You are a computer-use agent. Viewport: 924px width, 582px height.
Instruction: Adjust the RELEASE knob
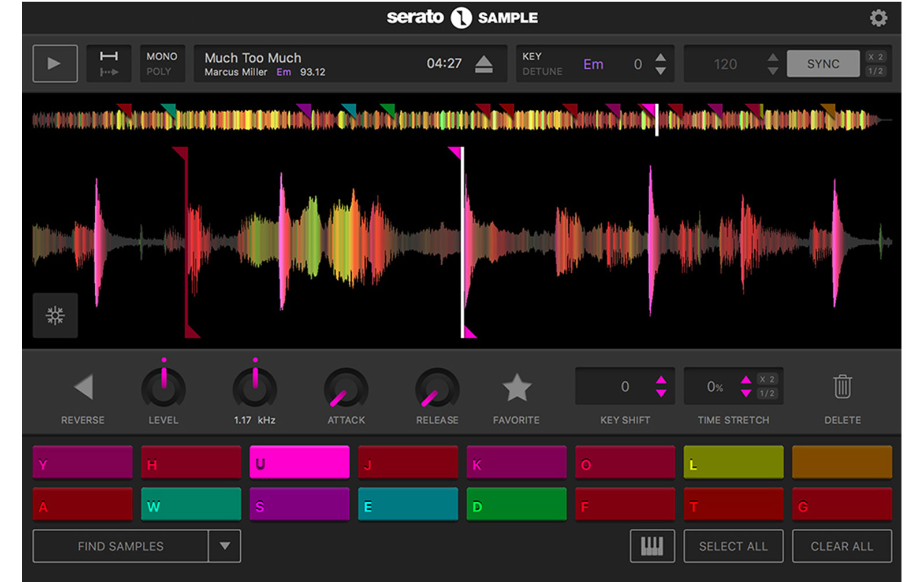point(437,389)
